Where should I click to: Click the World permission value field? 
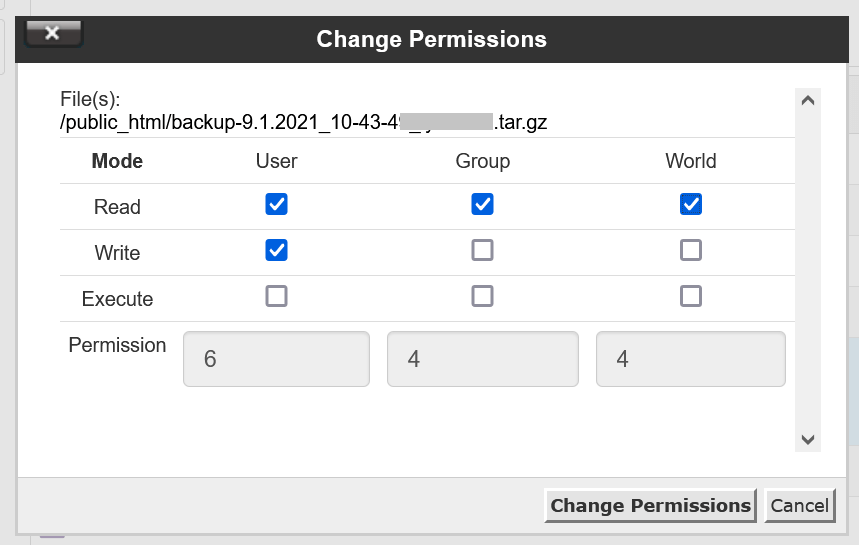click(x=690, y=359)
